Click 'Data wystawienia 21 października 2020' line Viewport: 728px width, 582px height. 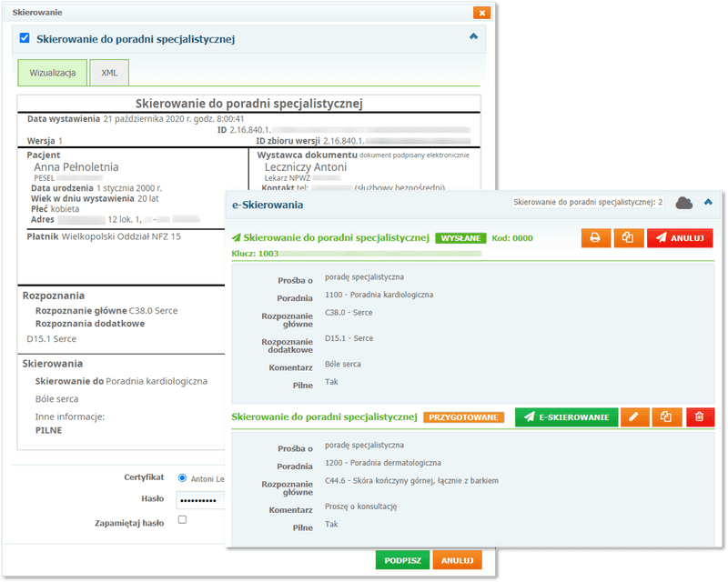[x=136, y=119]
